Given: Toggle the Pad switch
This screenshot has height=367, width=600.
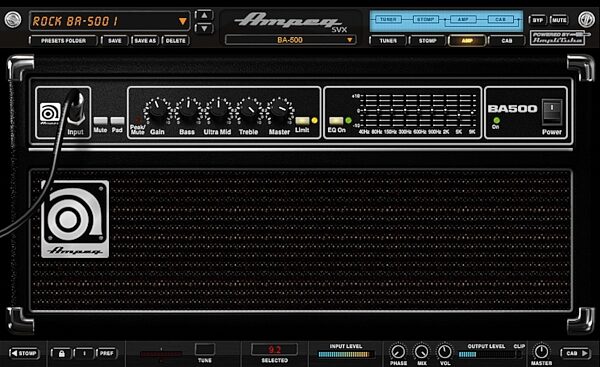Looking at the screenshot, I should click(x=117, y=121).
